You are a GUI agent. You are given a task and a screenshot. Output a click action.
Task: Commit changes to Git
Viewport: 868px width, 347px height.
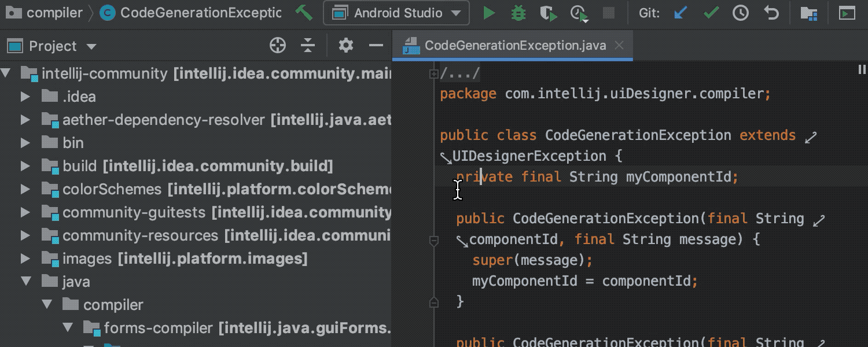click(711, 13)
